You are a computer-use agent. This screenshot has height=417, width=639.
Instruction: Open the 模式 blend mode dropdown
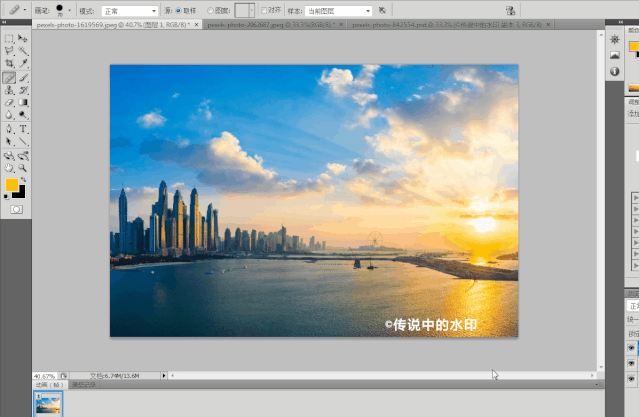pos(128,10)
